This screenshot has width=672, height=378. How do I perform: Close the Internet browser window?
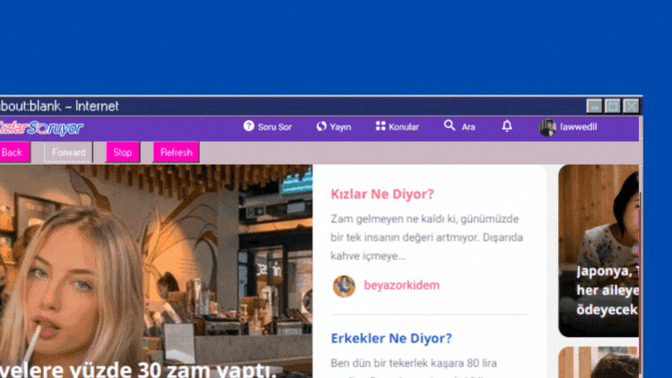(x=631, y=106)
